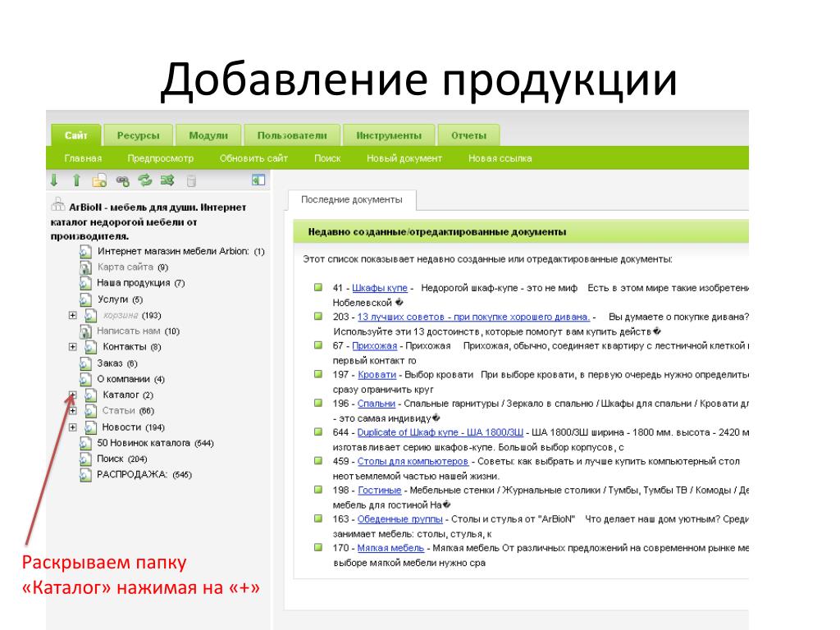The width and height of the screenshot is (840, 630).
Task: Click document icon beside РАСПРОДАЖА
Action: (x=85, y=475)
